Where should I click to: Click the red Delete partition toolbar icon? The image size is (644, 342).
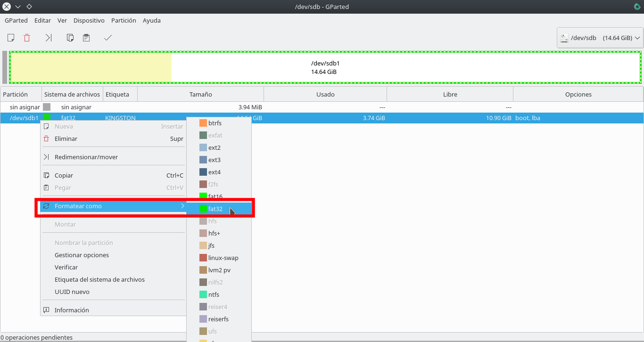(27, 38)
